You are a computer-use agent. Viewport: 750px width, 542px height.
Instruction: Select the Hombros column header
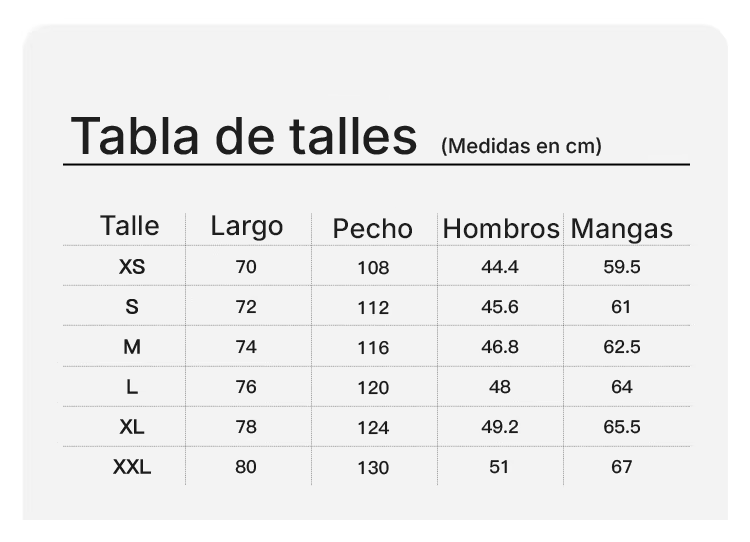click(501, 228)
